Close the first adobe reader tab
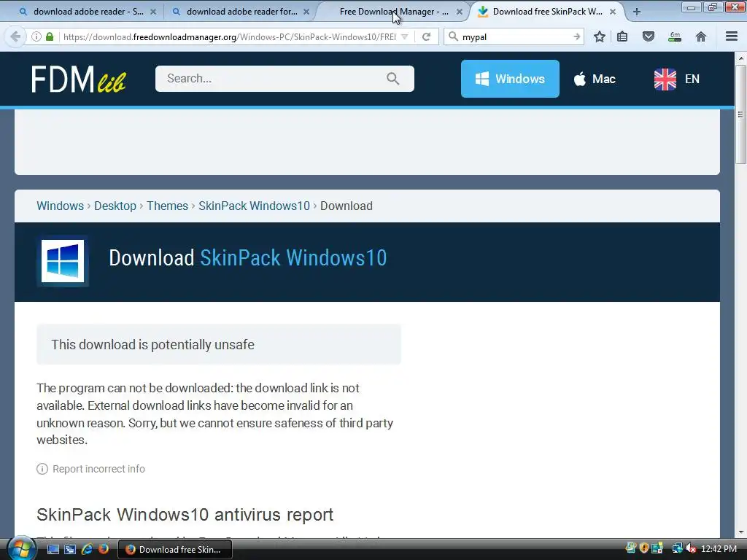This screenshot has height=560, width=747. pyautogui.click(x=153, y=12)
